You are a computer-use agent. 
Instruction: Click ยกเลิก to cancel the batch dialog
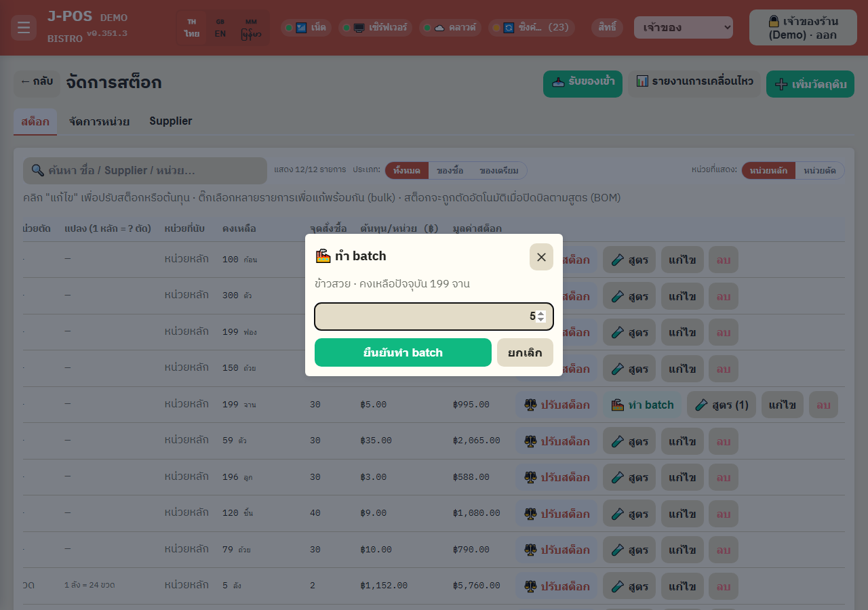click(525, 352)
